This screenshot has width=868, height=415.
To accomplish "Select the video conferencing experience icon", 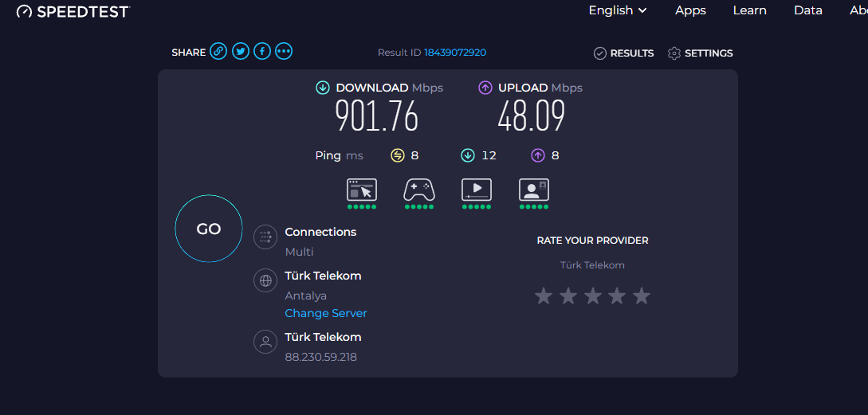I will click(534, 190).
